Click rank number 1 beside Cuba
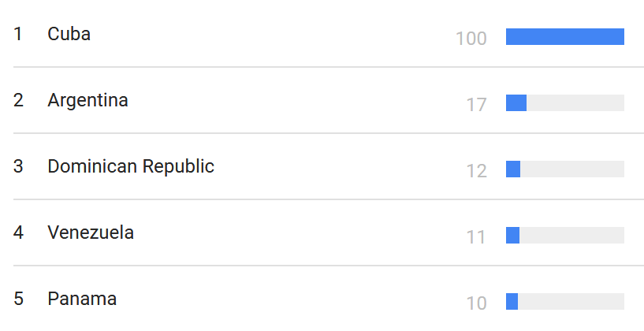 click(x=17, y=34)
